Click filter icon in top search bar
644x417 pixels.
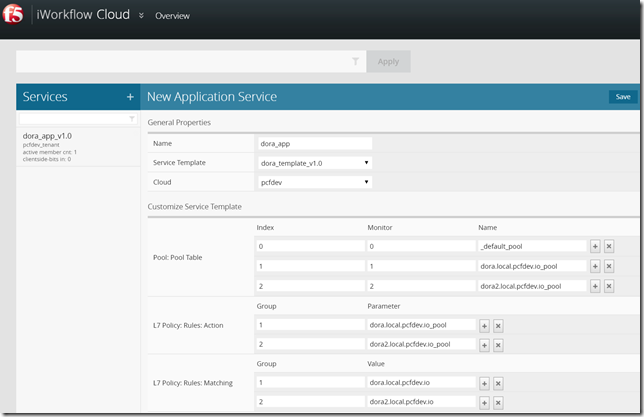356,62
